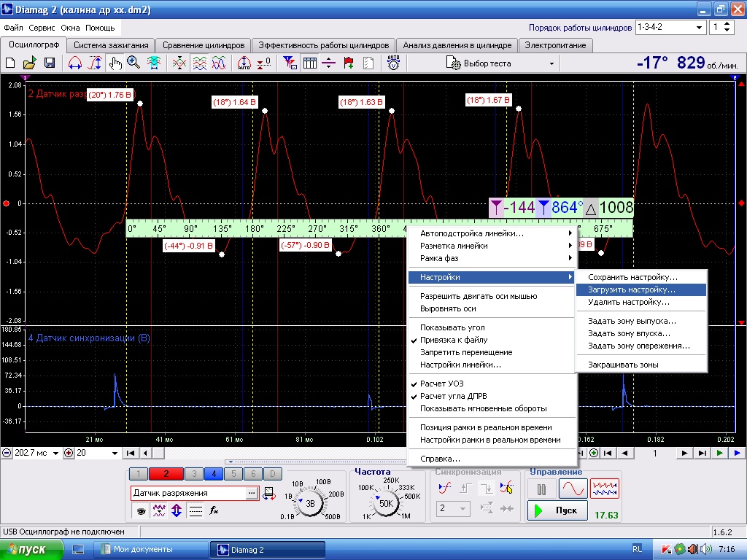Open 'Анализ давления в цилиндре' tab
747x560 pixels.
click(457, 45)
